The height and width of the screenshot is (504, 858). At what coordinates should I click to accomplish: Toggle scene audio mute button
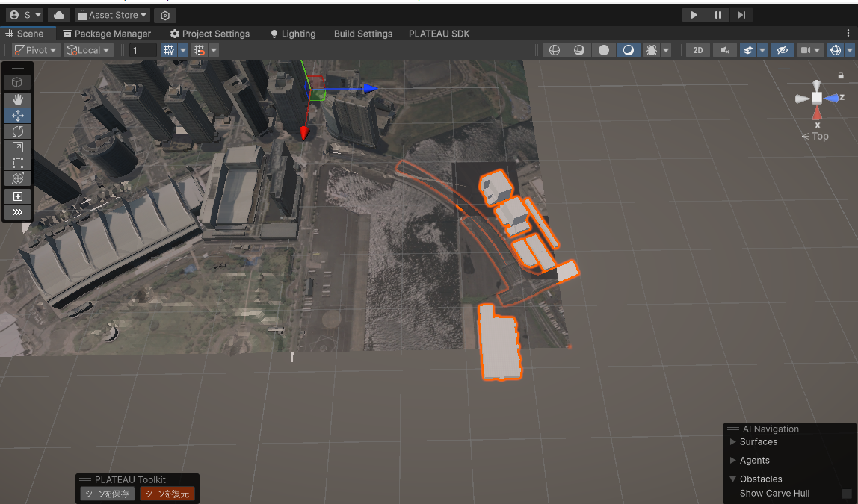(723, 49)
